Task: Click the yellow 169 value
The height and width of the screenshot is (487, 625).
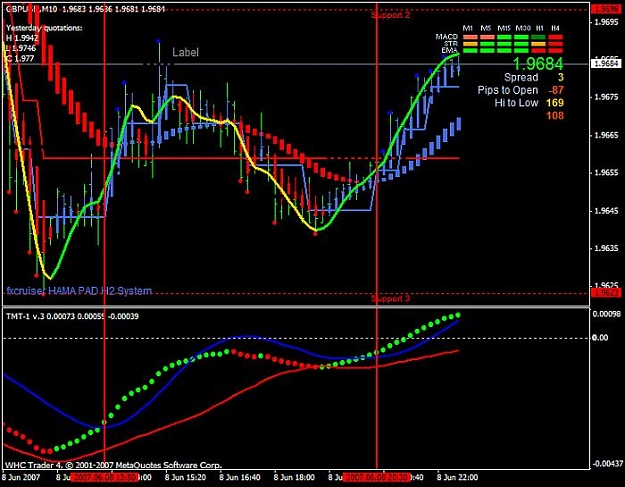Action: point(555,103)
